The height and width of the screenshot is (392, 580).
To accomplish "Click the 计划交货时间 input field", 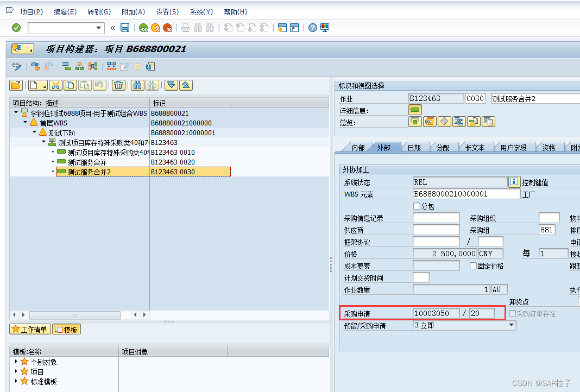I will pos(421,278).
